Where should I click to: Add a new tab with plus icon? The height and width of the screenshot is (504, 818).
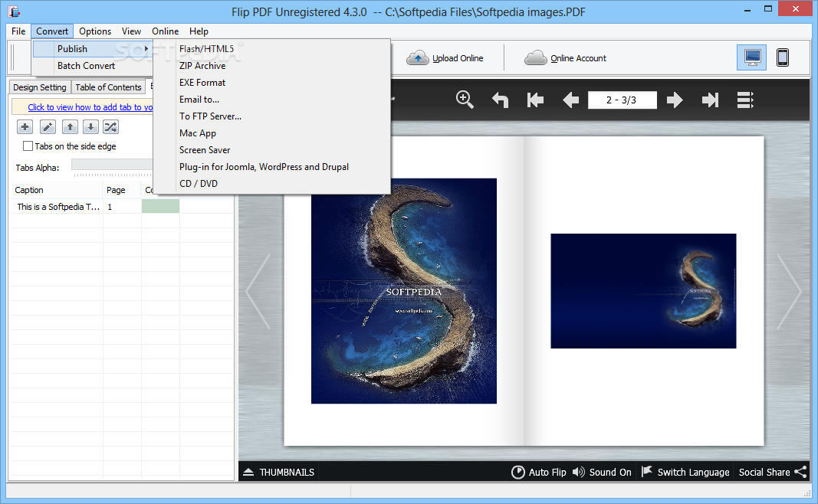25,126
